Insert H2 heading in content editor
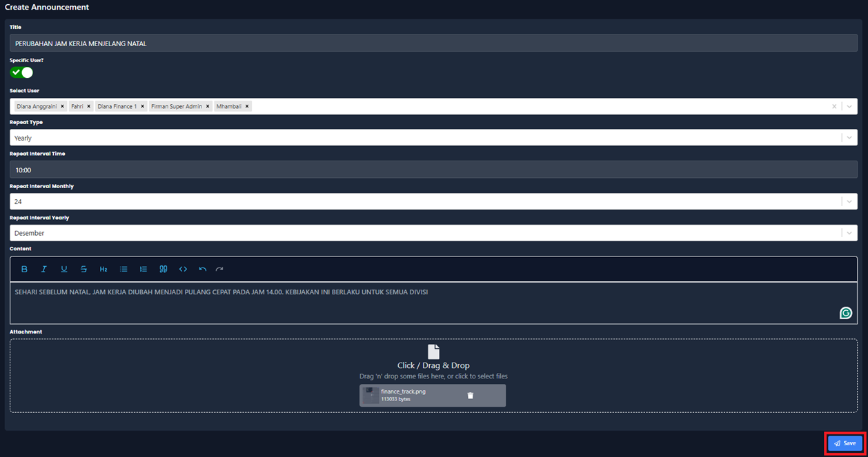Image resolution: width=868 pixels, height=457 pixels. click(x=103, y=269)
